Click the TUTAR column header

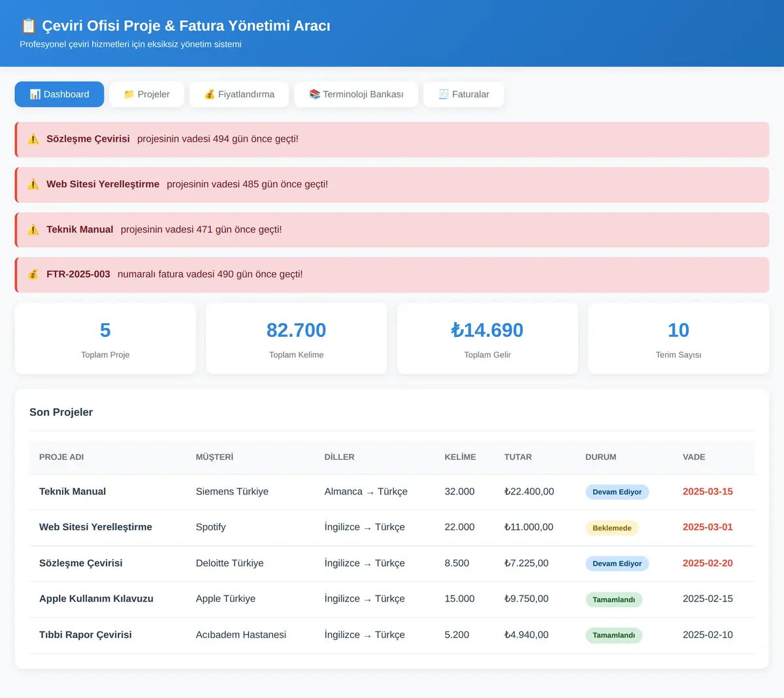coord(518,457)
